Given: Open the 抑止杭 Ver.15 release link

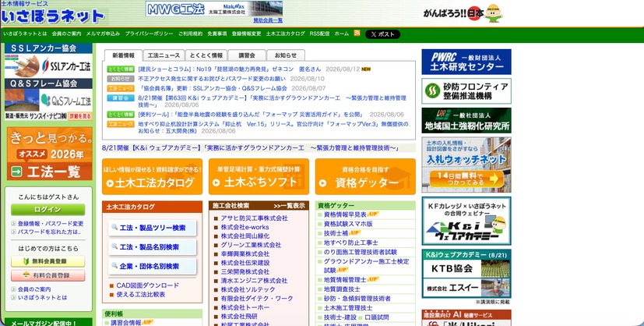Looking at the screenshot, I should click(273, 127).
